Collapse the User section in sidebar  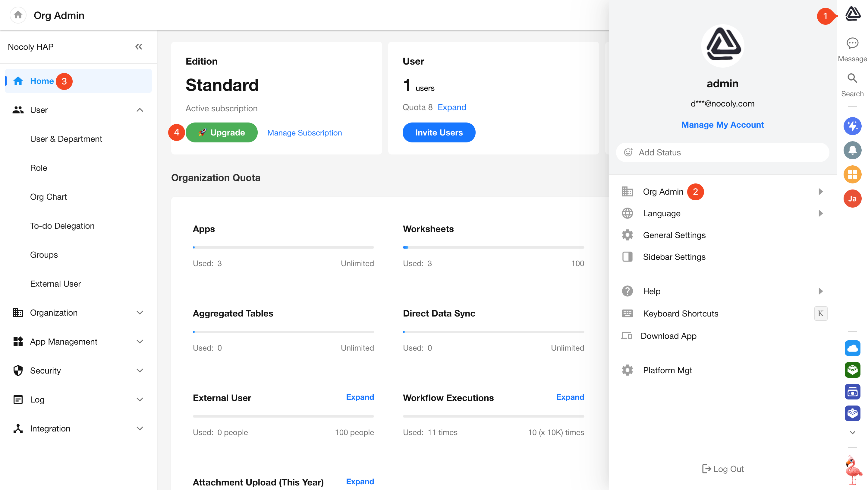point(140,110)
